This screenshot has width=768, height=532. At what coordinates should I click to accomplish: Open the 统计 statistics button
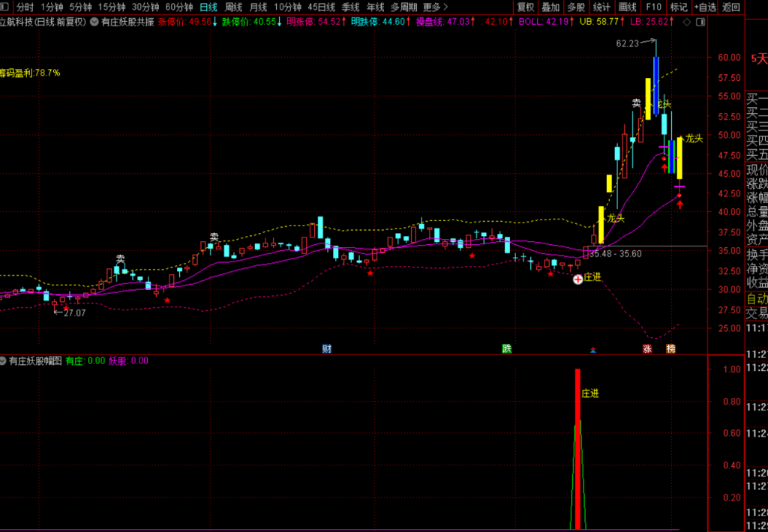click(601, 7)
